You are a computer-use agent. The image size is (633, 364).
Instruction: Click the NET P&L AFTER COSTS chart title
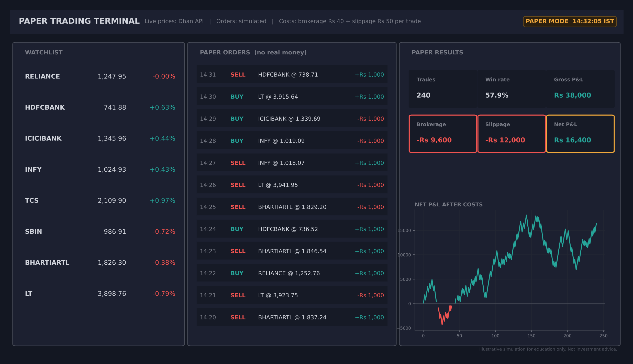pos(449,205)
